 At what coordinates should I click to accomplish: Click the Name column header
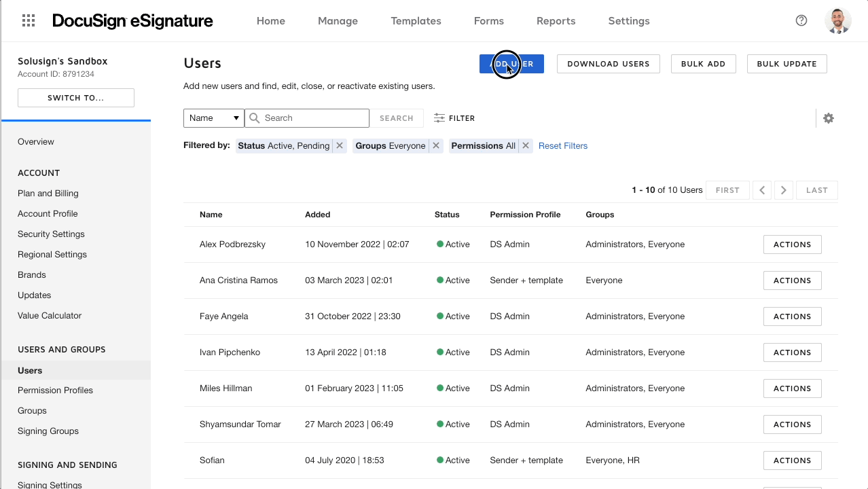click(x=211, y=215)
